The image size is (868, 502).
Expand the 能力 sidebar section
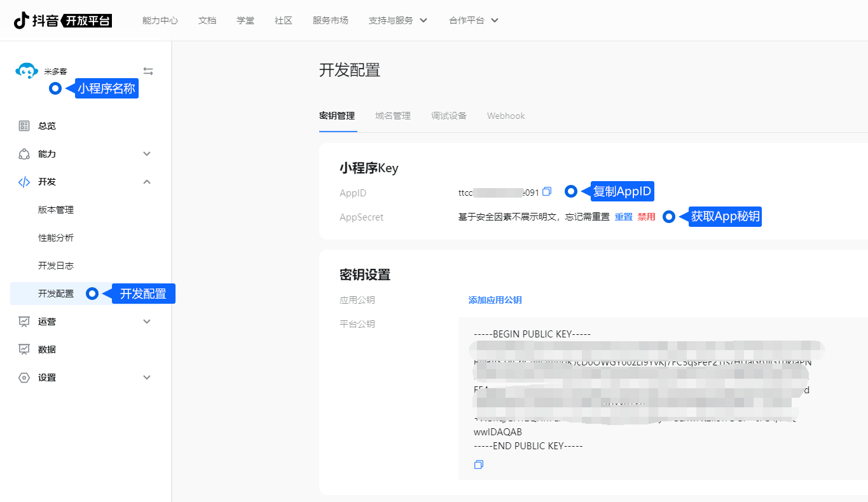pyautogui.click(x=147, y=154)
